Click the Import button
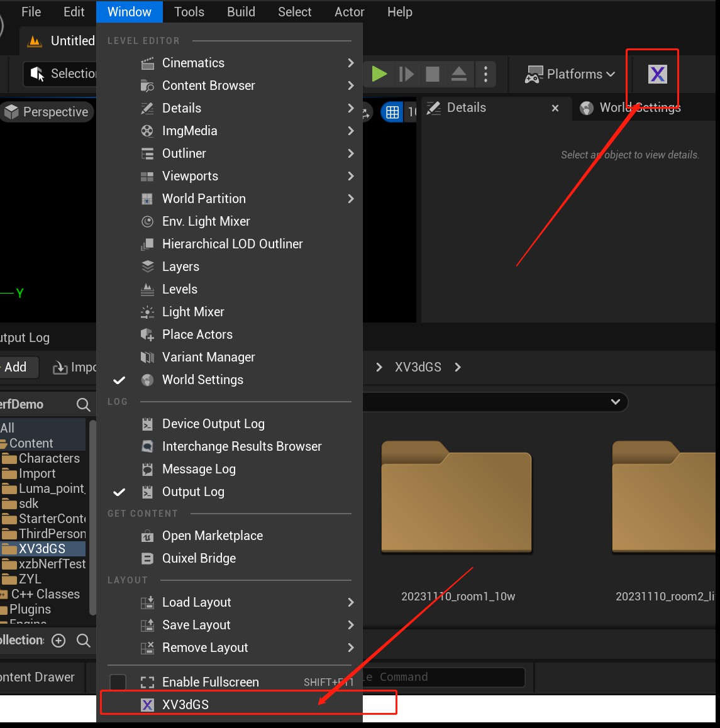Screen dimensions: 720x728 (74, 367)
